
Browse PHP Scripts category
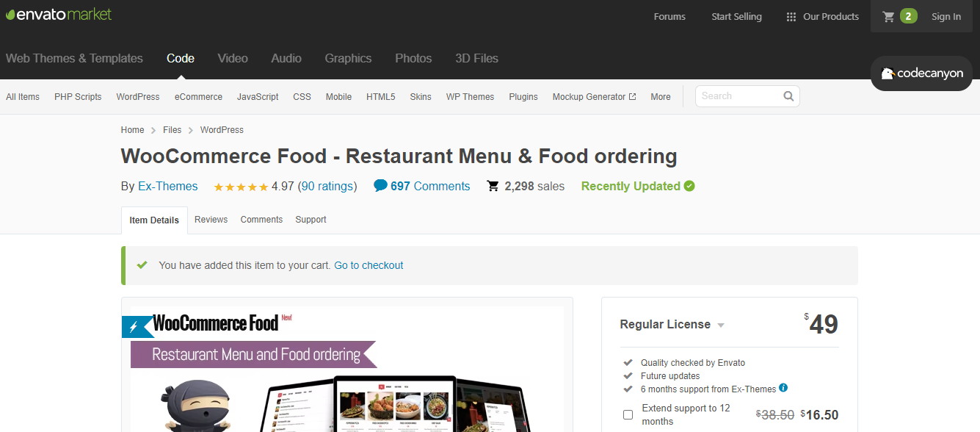[x=78, y=96]
